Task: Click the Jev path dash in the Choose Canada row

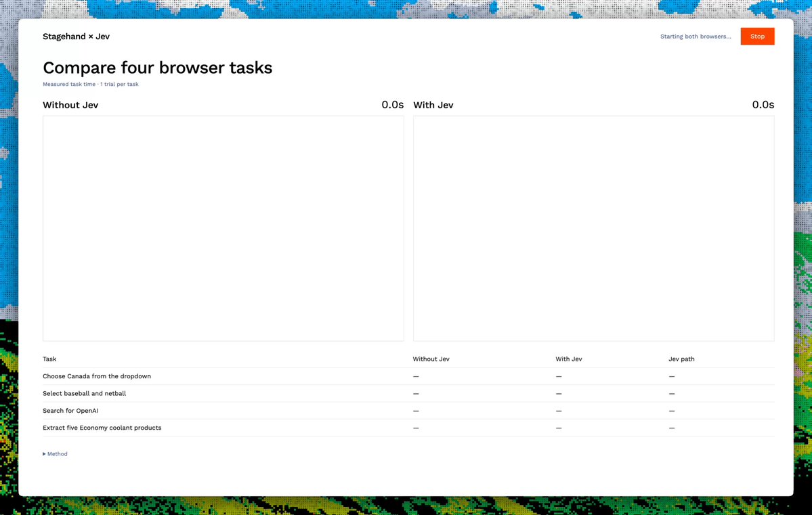Action: pos(672,376)
